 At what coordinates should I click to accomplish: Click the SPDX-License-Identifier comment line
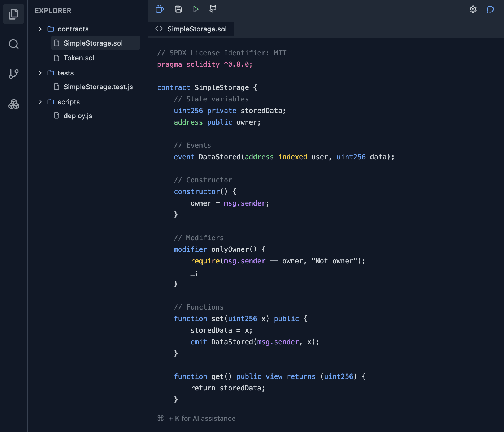[222, 53]
